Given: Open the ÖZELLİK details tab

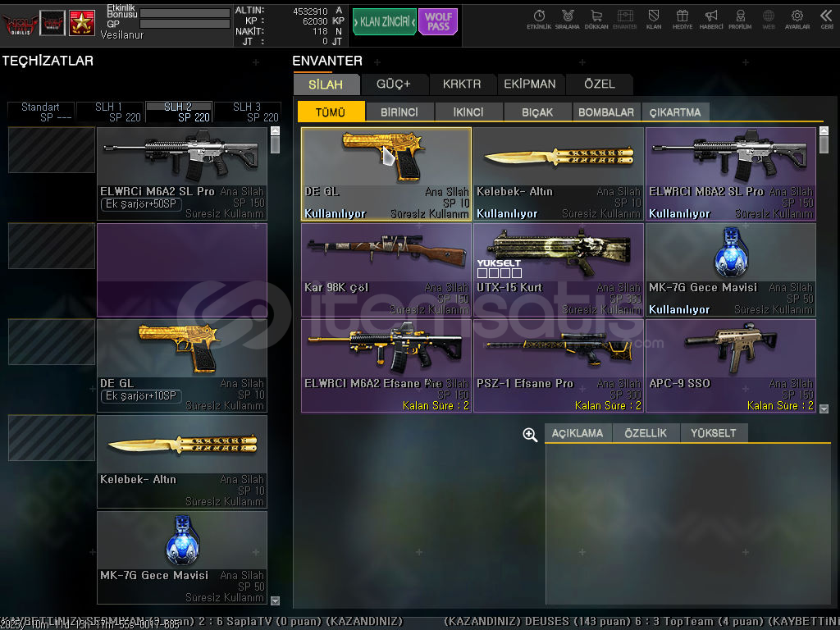Looking at the screenshot, I should tap(646, 433).
